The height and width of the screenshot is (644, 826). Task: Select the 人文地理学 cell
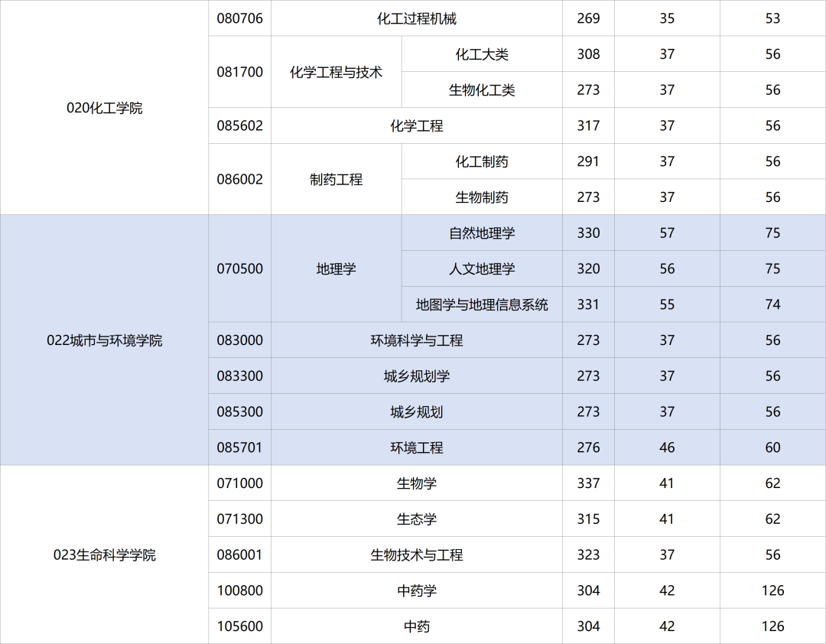point(481,268)
